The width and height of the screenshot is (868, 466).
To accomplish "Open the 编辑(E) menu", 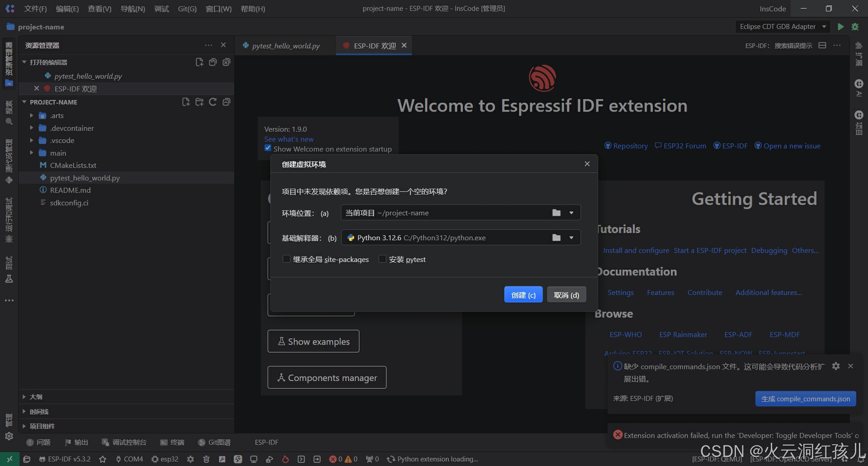I will click(x=67, y=9).
